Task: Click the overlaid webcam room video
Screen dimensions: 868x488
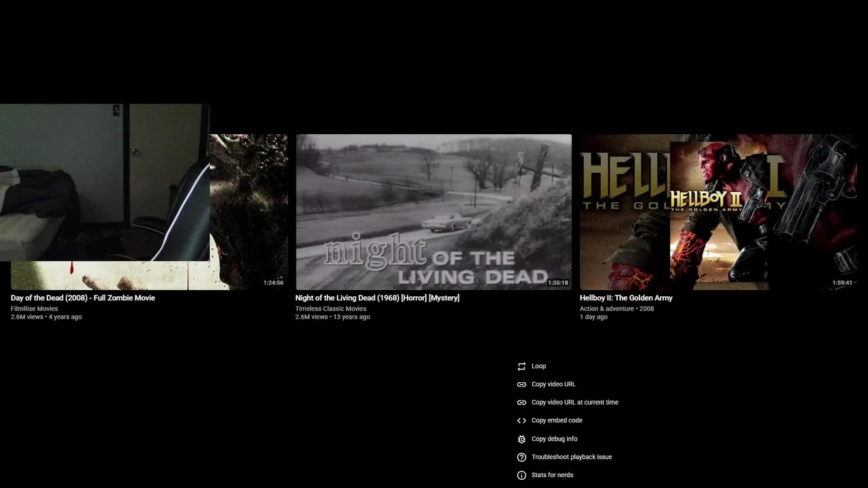Action: pyautogui.click(x=104, y=182)
